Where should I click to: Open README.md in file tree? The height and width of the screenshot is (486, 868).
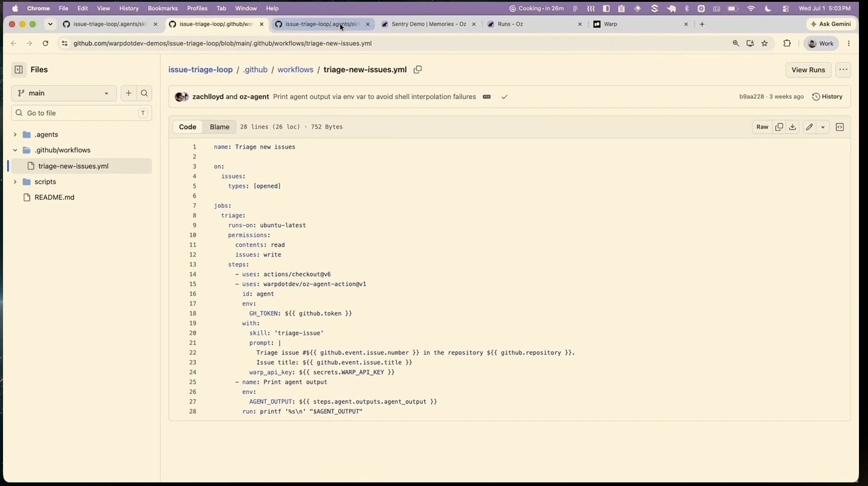[54, 198]
